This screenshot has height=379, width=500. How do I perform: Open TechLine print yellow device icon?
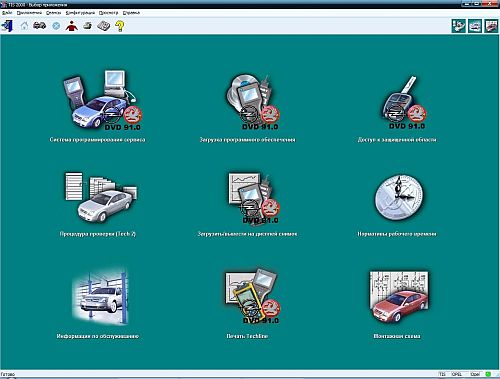[252, 296]
